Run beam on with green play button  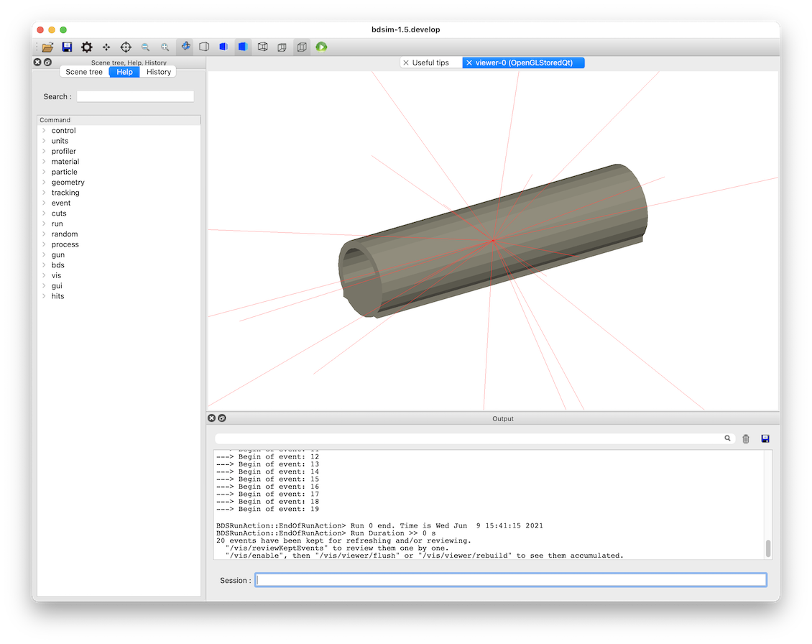click(321, 47)
